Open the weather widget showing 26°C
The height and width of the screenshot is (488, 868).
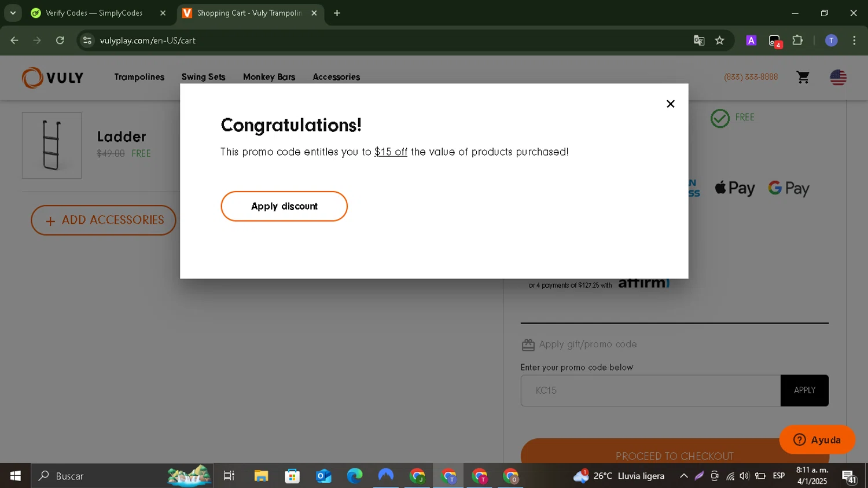[619, 476]
